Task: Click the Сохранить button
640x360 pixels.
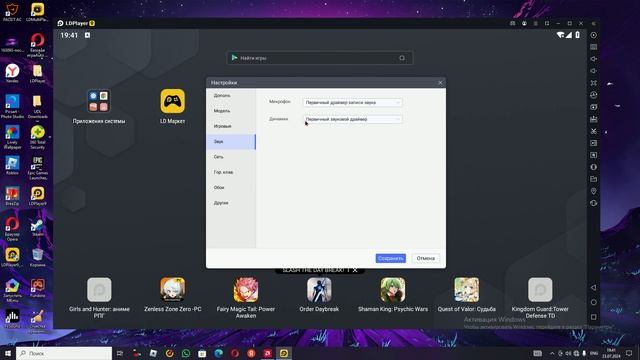Action: point(391,258)
